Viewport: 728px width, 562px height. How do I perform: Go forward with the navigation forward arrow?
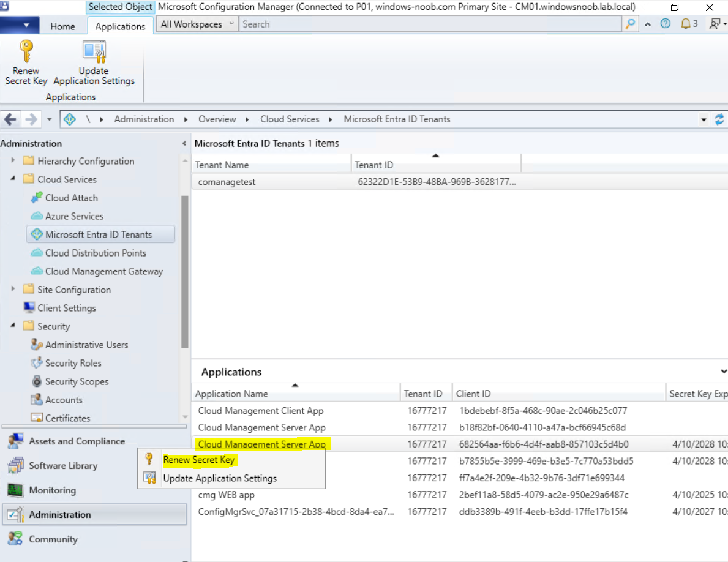(x=31, y=119)
